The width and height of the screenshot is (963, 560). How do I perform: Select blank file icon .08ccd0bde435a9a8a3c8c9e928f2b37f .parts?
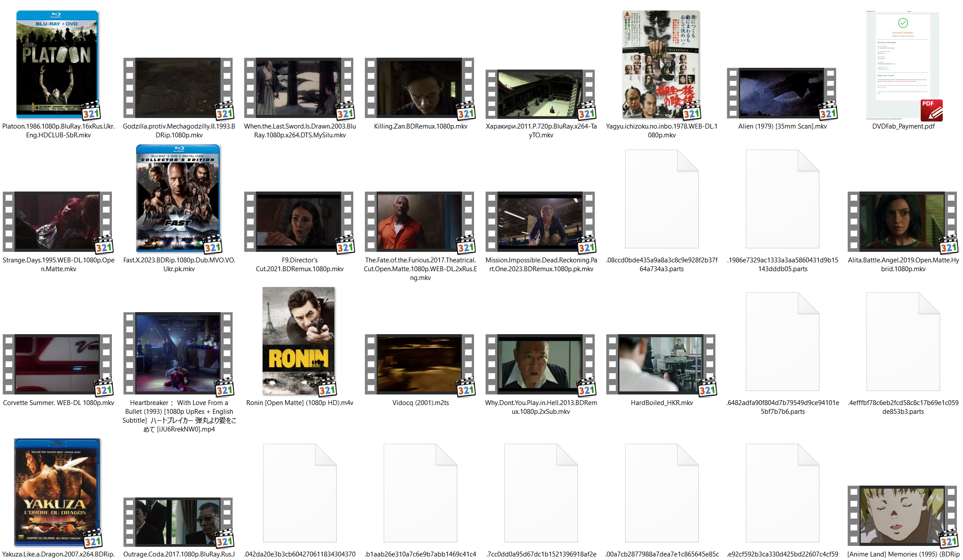662,199
